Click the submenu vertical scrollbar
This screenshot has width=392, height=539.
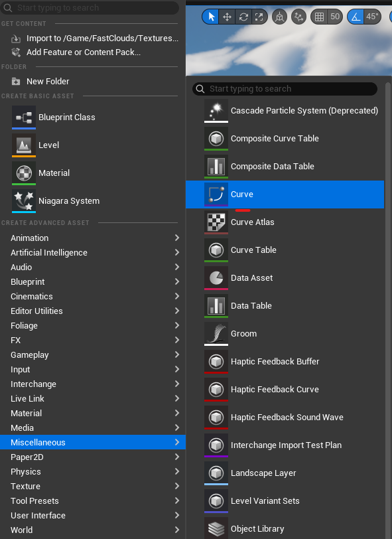pos(388,309)
